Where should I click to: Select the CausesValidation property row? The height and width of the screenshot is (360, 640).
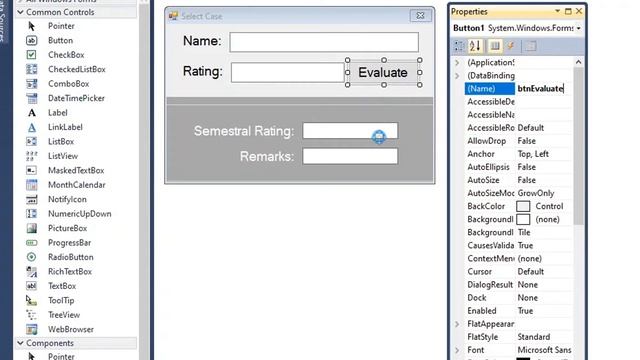point(518,246)
